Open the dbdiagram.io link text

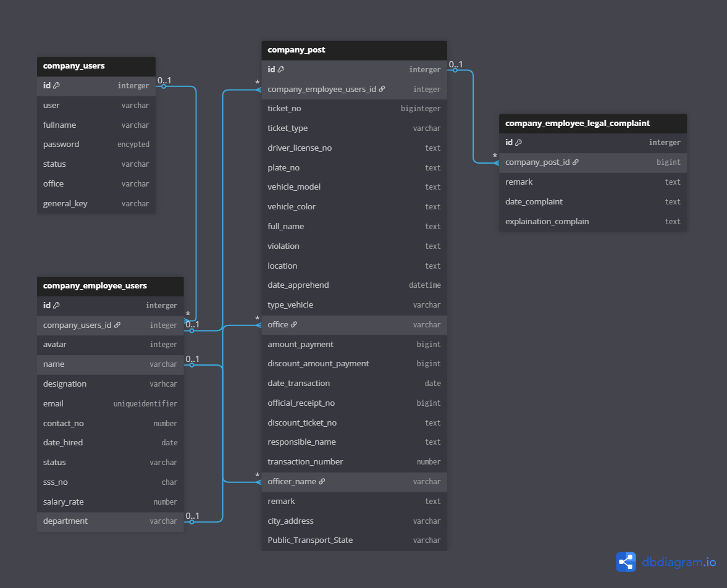tap(679, 562)
